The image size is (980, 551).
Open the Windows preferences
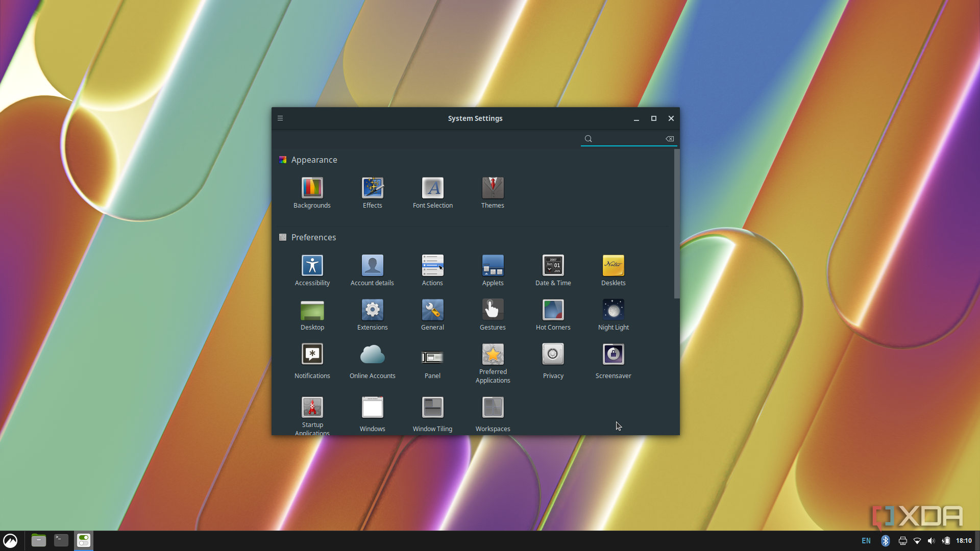[372, 414]
